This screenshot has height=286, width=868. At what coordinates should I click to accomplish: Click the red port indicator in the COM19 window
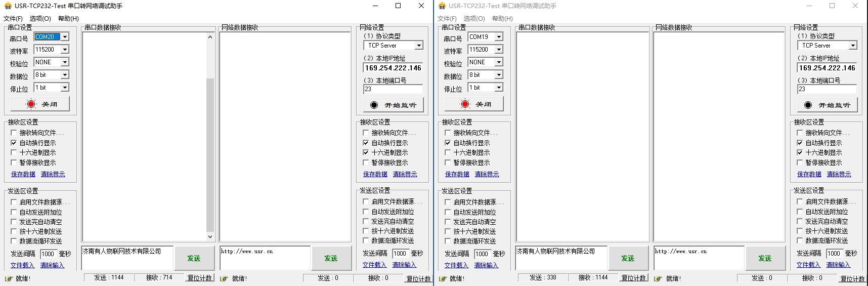pos(465,104)
